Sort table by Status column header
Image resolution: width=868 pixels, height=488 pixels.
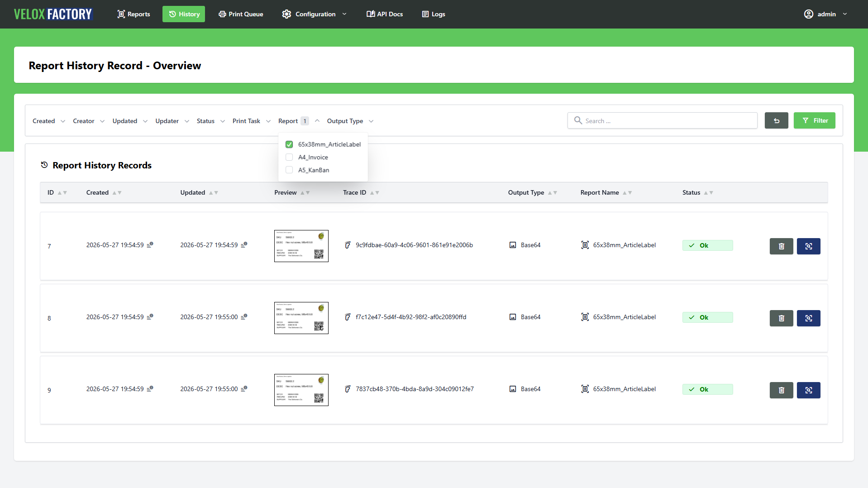(x=697, y=192)
